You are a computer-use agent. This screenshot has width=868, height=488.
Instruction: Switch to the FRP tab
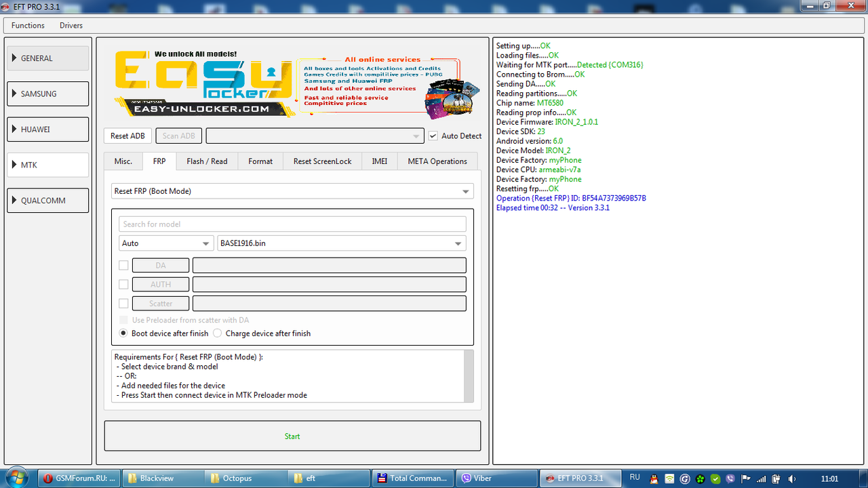[x=159, y=161]
